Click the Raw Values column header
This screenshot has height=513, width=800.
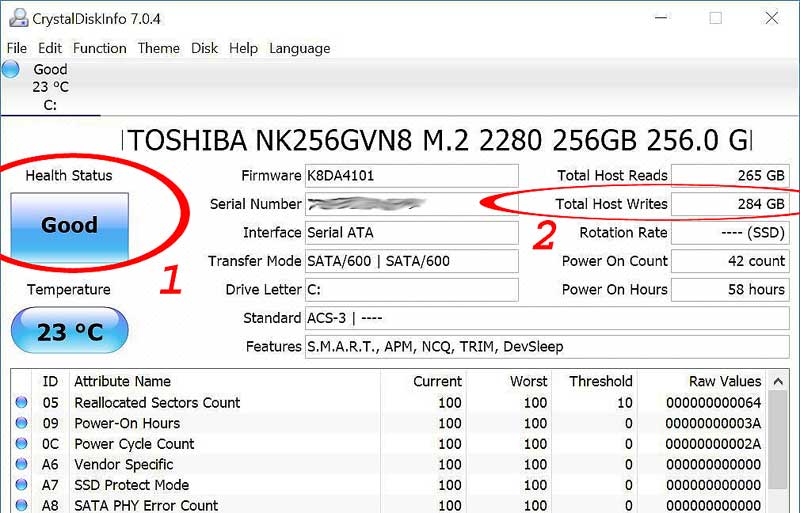point(701,381)
